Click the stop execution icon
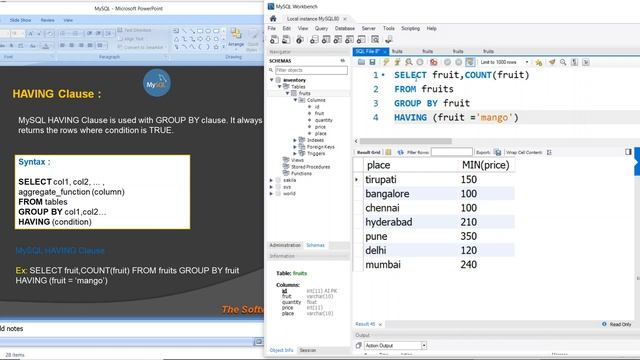This screenshot has width=640, height=360. tap(420, 62)
